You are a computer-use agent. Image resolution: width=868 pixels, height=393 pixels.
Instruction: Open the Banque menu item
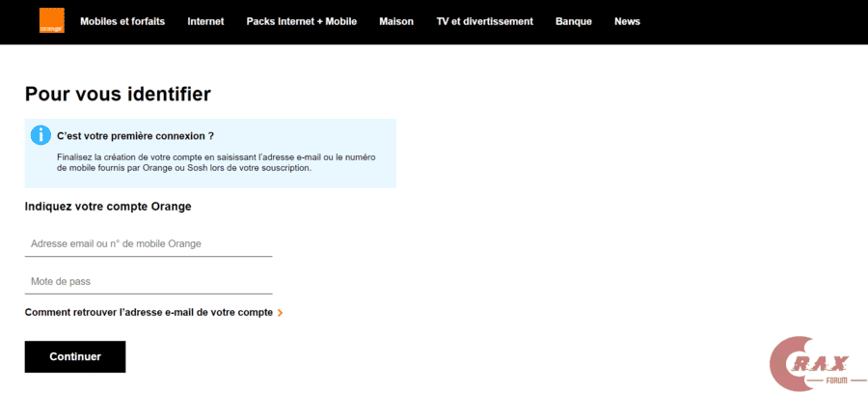pos(574,21)
